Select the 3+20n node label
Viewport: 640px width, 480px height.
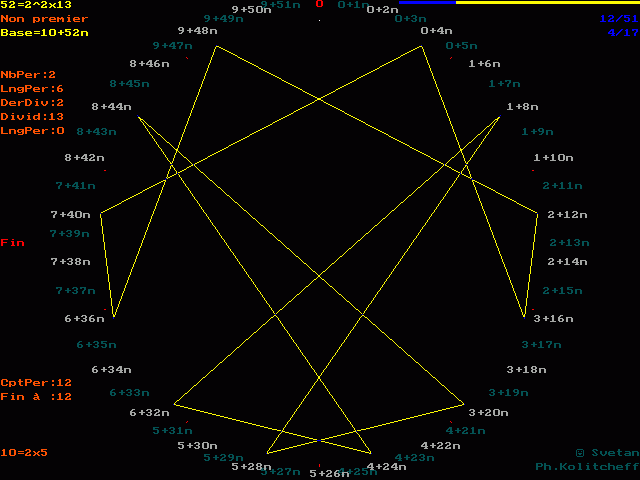click(488, 412)
